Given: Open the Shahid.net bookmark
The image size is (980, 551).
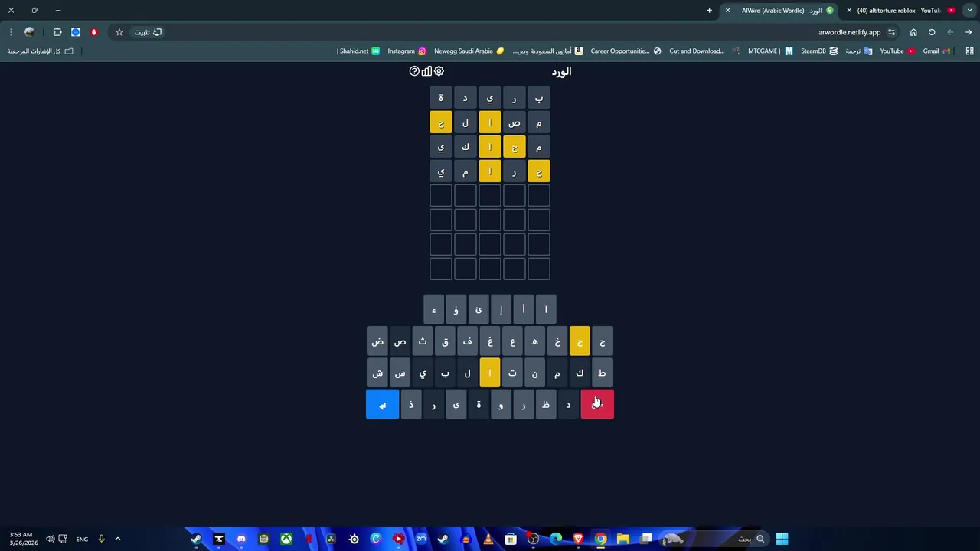Looking at the screenshot, I should 358,51.
